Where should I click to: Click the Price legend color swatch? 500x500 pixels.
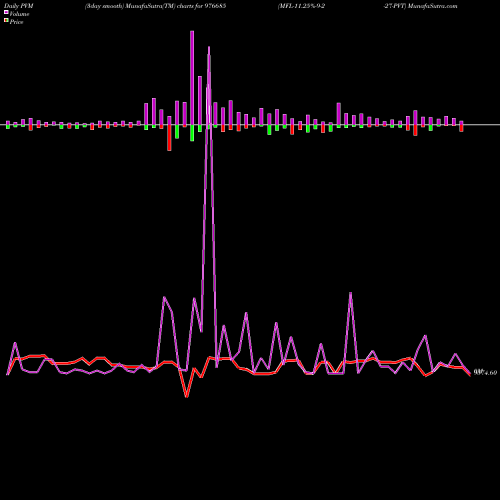[x=6, y=21]
